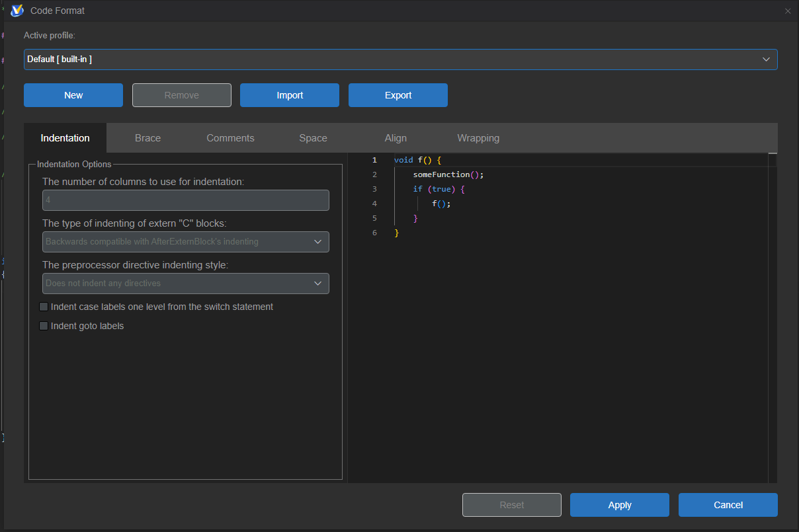Image resolution: width=799 pixels, height=532 pixels.
Task: Click the Export button
Action: pos(398,95)
